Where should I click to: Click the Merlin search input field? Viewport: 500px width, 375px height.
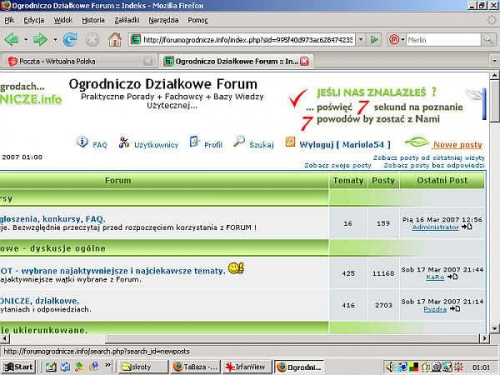(443, 40)
